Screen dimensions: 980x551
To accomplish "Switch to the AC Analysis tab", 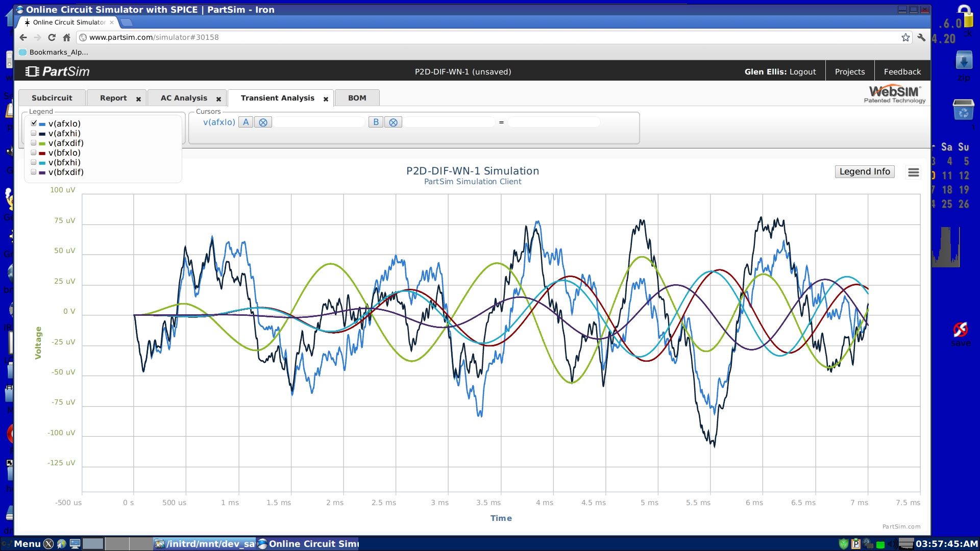I will (184, 98).
